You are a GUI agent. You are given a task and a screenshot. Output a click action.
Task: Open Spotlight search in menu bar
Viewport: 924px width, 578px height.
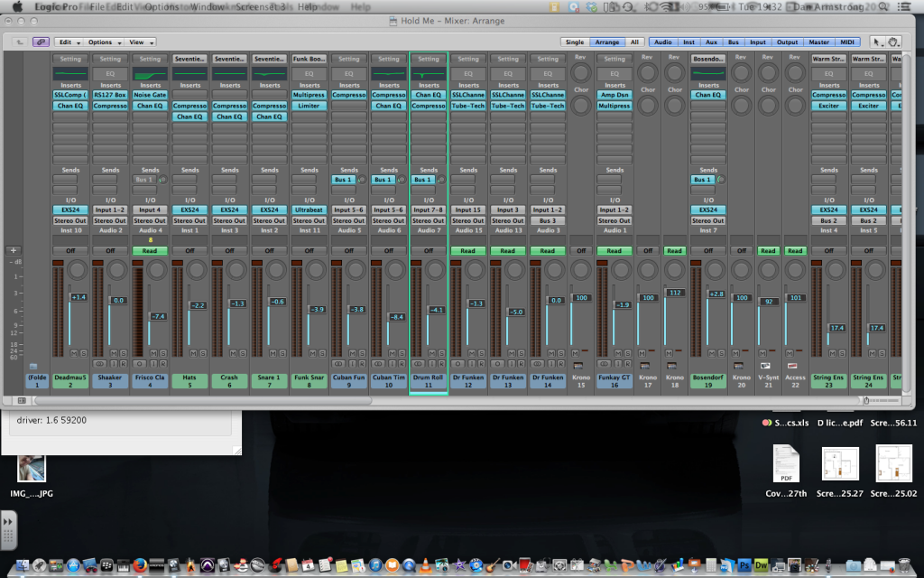882,6
